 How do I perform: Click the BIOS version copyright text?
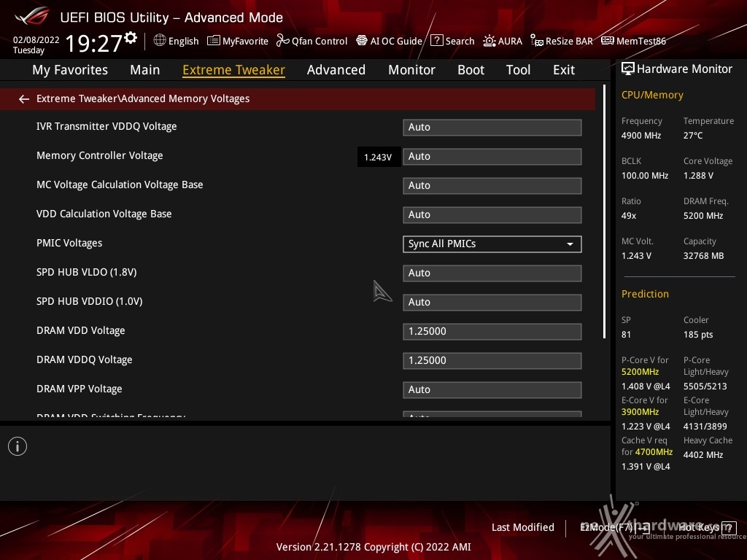pos(373,547)
